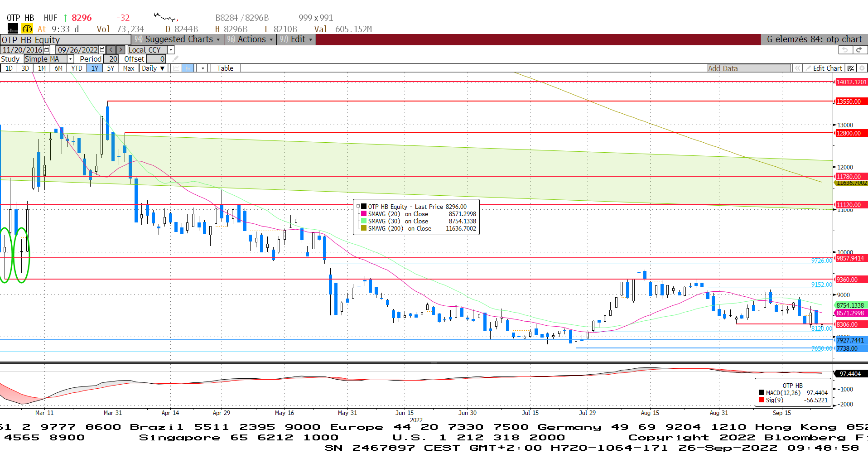The height and width of the screenshot is (473, 868).
Task: Open the Simple MA study dropdown
Action: (71, 59)
